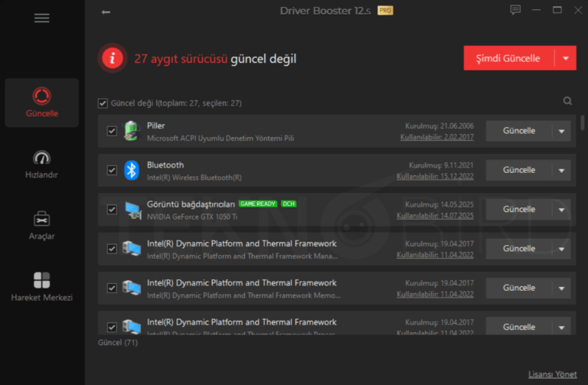
Task: Click the Bluetooth device icon
Action: 131,170
